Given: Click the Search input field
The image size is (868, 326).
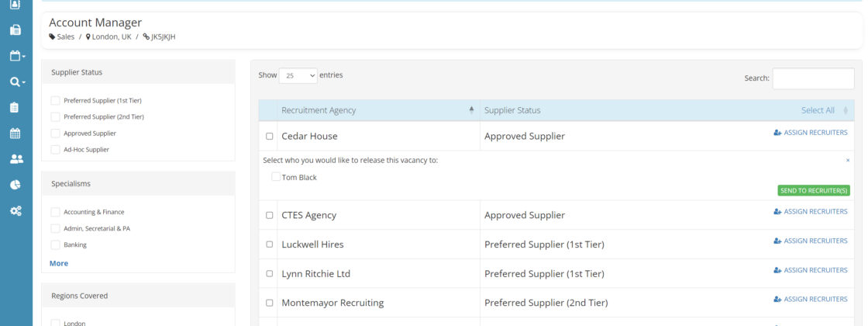Looking at the screenshot, I should point(813,78).
